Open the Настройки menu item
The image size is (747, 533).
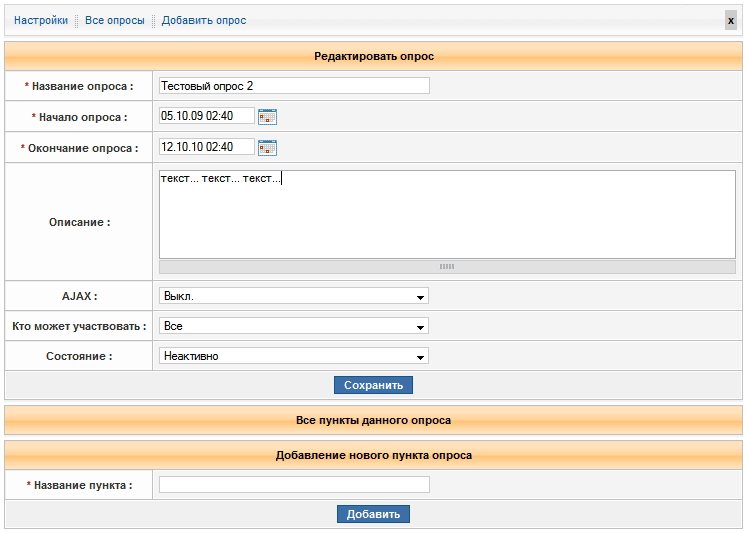[41, 20]
